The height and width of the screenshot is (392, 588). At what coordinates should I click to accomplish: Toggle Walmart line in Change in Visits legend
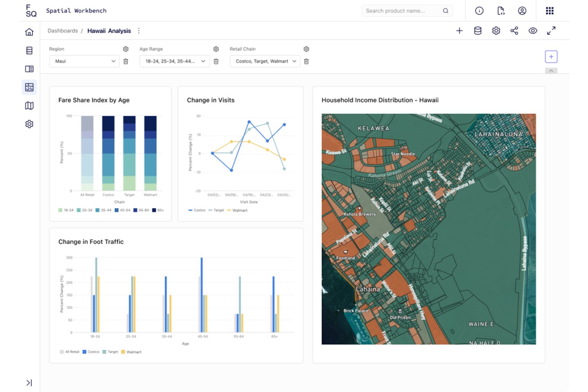coord(237,210)
